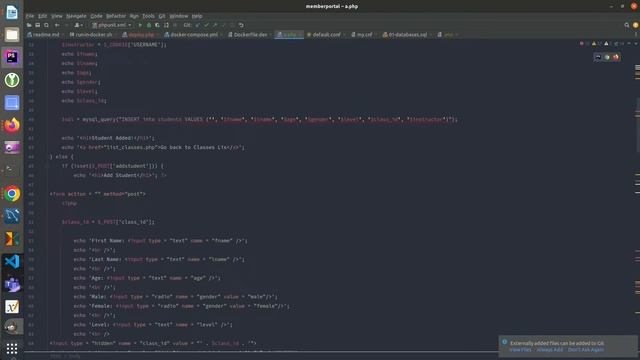Click the Open folder toolbar icon
The width and height of the screenshot is (640, 360).
click(x=29, y=25)
